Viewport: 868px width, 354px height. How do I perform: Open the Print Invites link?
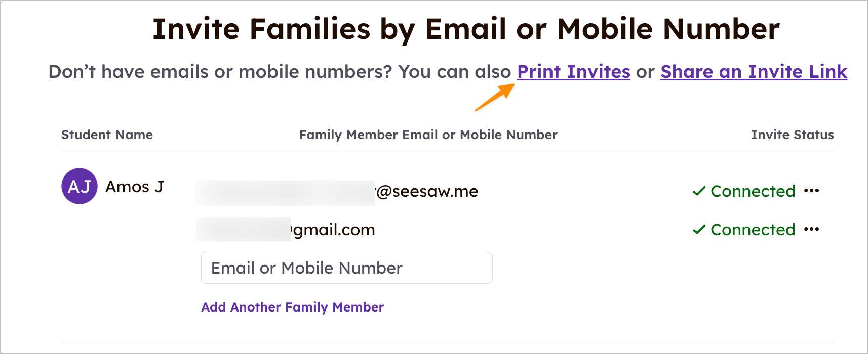(573, 72)
